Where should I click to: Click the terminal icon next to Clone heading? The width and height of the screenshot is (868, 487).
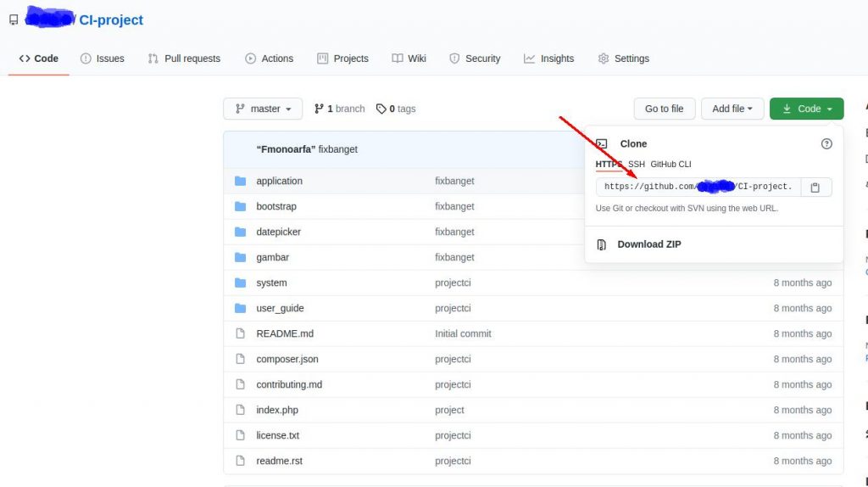click(602, 144)
